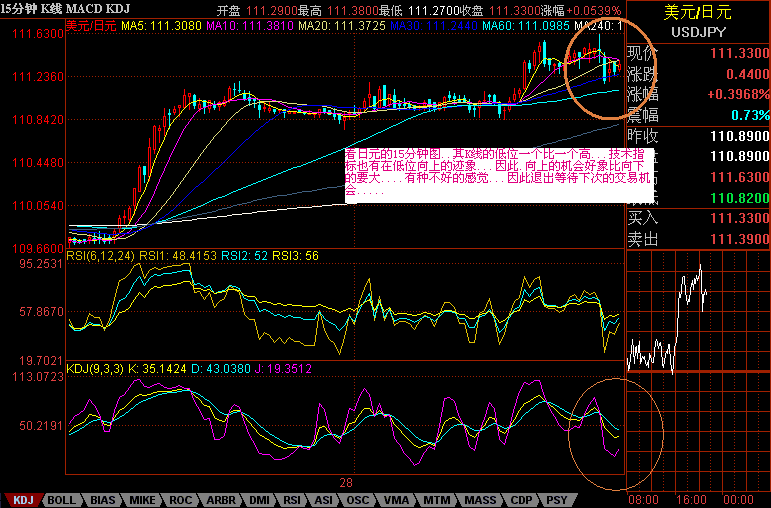Click the 111.6300 high value in side panel
This screenshot has width=771, height=508.
click(x=739, y=177)
